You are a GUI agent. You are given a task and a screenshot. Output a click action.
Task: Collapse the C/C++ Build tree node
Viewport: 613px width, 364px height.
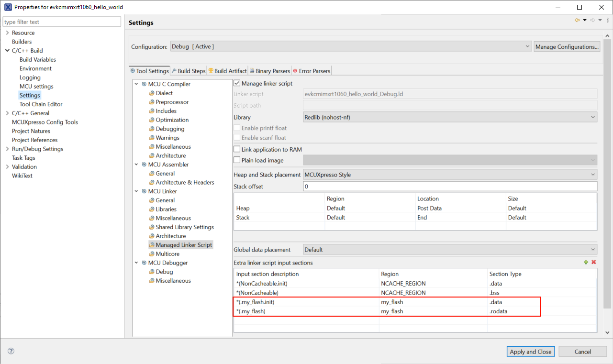click(7, 51)
